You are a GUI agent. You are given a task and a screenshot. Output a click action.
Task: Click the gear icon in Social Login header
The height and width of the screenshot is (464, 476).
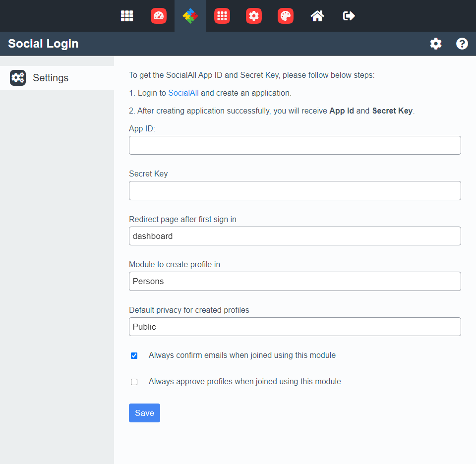(436, 44)
